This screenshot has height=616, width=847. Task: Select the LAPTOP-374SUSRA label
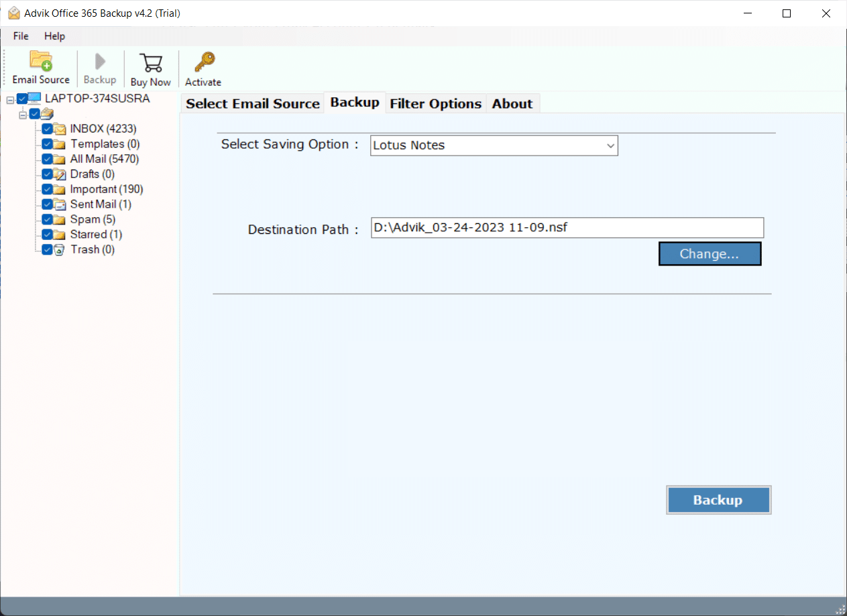click(x=97, y=99)
